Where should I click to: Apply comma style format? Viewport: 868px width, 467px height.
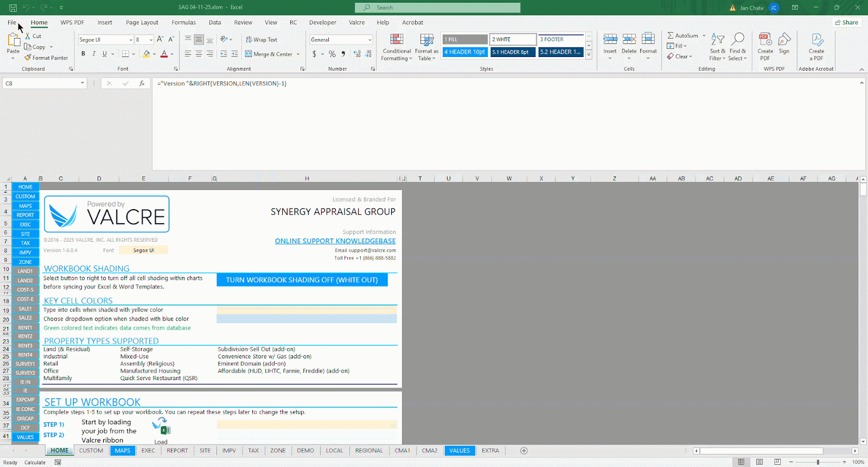343,54
